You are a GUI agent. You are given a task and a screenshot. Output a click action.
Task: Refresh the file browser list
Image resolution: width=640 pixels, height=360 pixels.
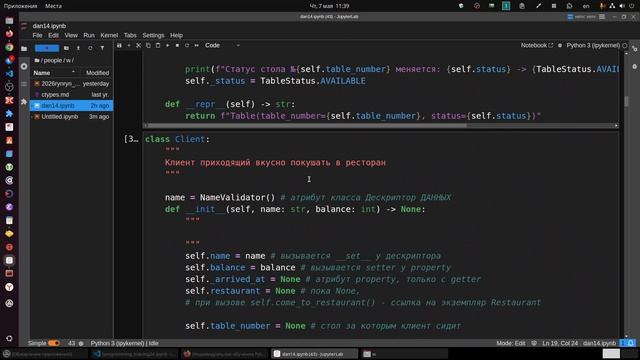[90, 48]
